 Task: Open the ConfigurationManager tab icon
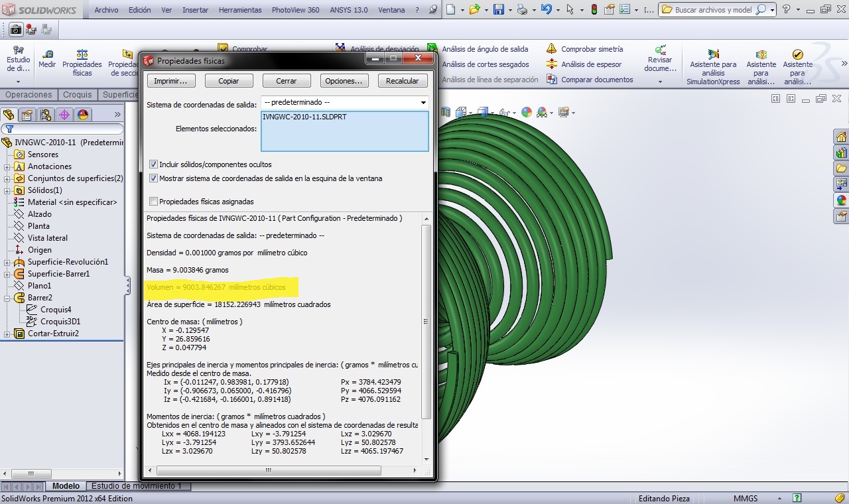(46, 115)
